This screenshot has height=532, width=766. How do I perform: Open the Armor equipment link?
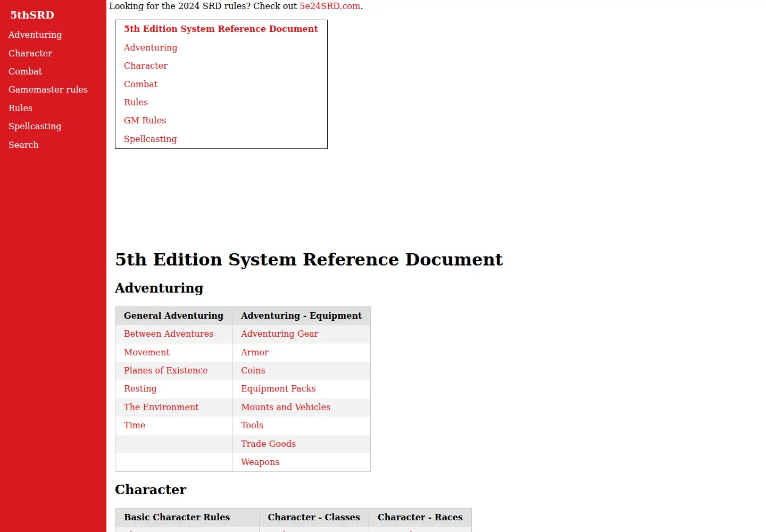[255, 352]
